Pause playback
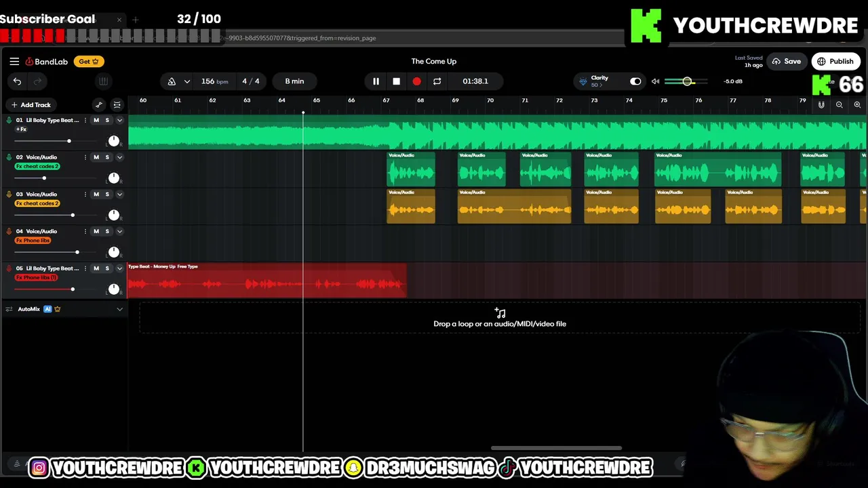Screen dimensions: 868x488 tap(376, 81)
